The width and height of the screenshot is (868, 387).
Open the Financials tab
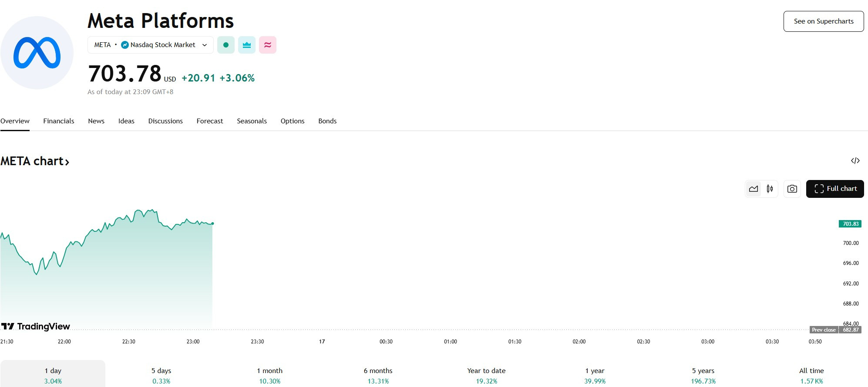(x=59, y=121)
